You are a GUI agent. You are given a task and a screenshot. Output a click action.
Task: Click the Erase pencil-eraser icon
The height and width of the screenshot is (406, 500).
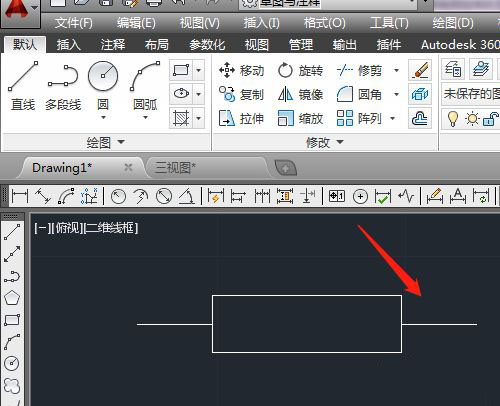point(420,70)
